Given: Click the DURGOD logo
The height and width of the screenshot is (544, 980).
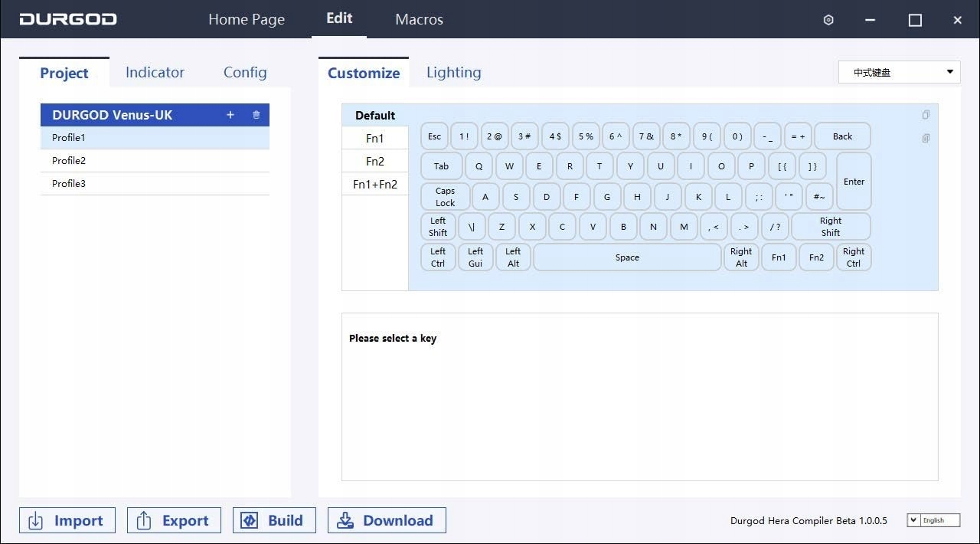Looking at the screenshot, I should (x=68, y=19).
